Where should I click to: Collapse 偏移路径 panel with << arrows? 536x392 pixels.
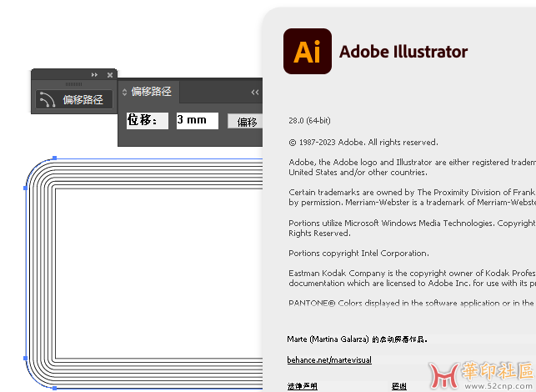click(255, 93)
